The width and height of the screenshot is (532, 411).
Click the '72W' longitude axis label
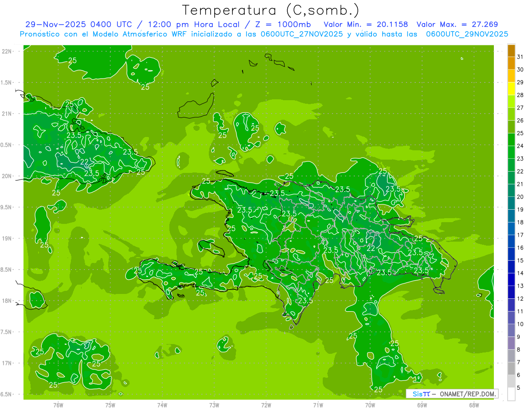[266, 405]
